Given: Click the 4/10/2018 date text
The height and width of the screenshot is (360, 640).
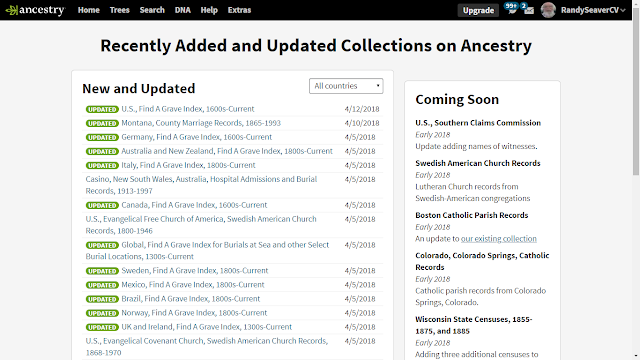Looking at the screenshot, I should click(x=362, y=123).
